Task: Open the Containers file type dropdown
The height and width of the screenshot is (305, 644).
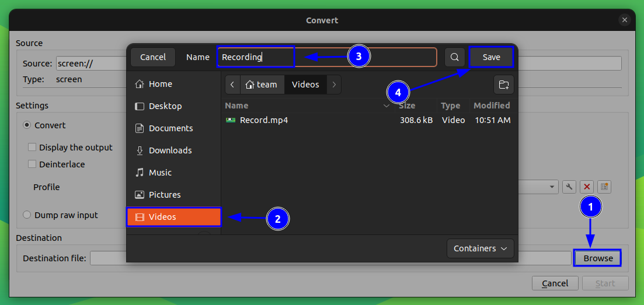Action: tap(480, 248)
